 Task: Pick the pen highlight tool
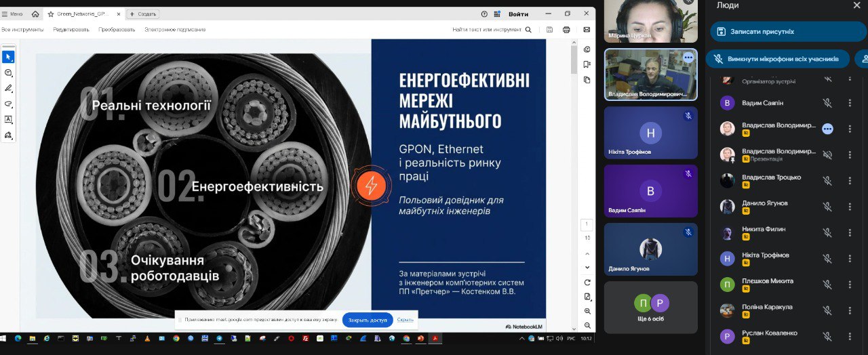click(x=8, y=88)
